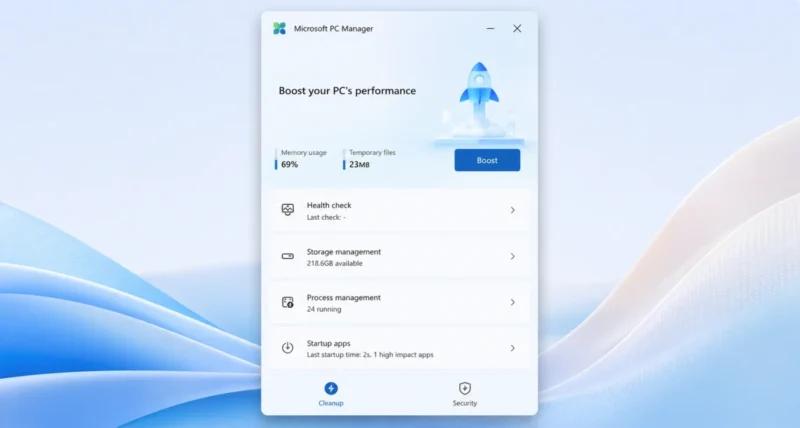The height and width of the screenshot is (428, 800).
Task: Switch to the Security tab
Action: 464,394
